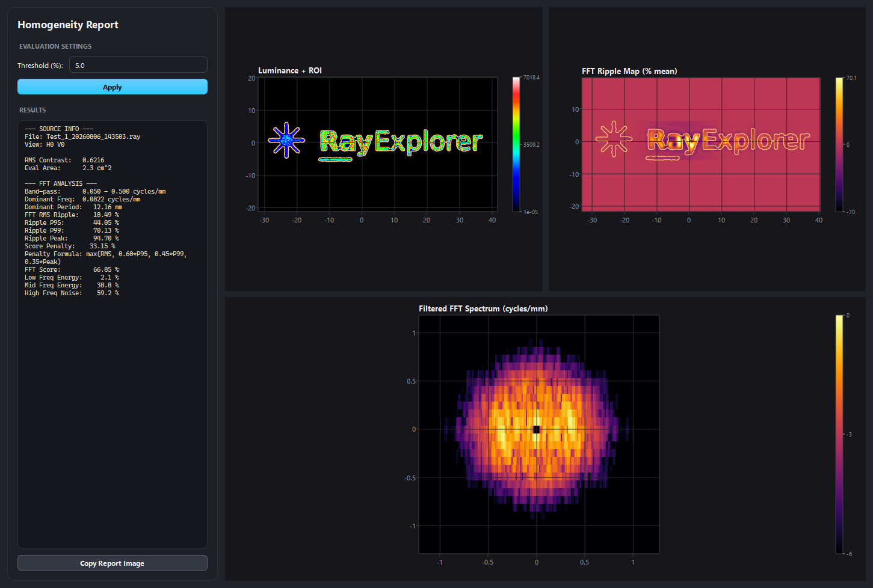Click the 'Dominant Freq: 0.0822 cycles/mm' line
This screenshot has width=873, height=588.
click(x=82, y=199)
